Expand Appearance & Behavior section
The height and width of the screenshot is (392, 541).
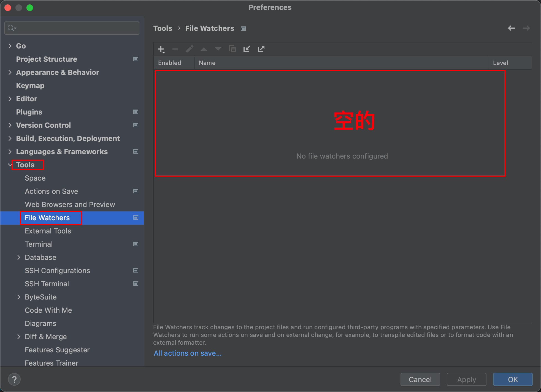pyautogui.click(x=10, y=72)
